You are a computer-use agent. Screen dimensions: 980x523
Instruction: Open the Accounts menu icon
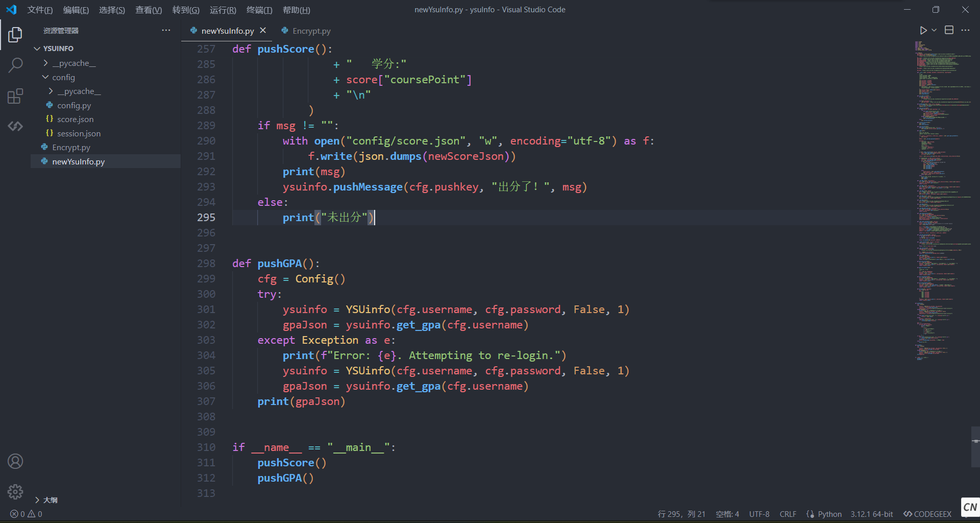[x=15, y=461]
